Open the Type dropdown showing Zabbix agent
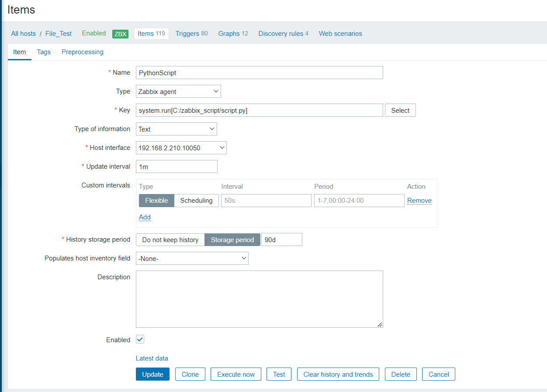This screenshot has height=392, width=547. point(178,91)
